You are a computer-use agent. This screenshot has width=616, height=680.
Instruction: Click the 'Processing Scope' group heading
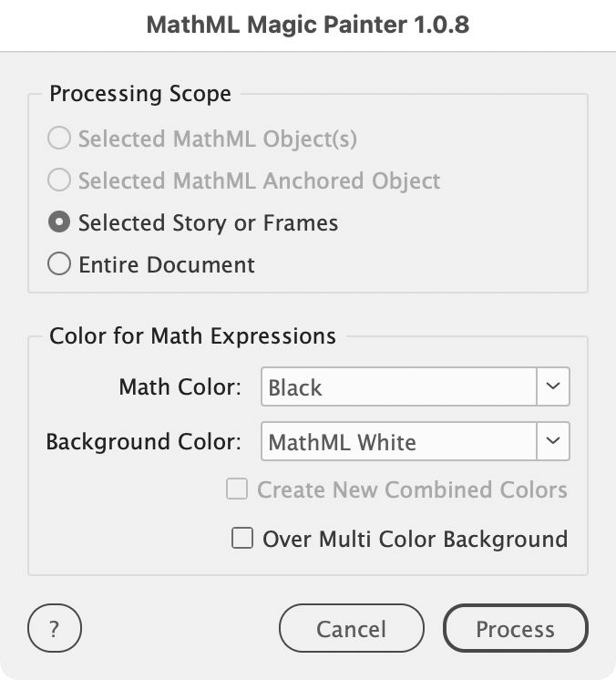click(140, 94)
